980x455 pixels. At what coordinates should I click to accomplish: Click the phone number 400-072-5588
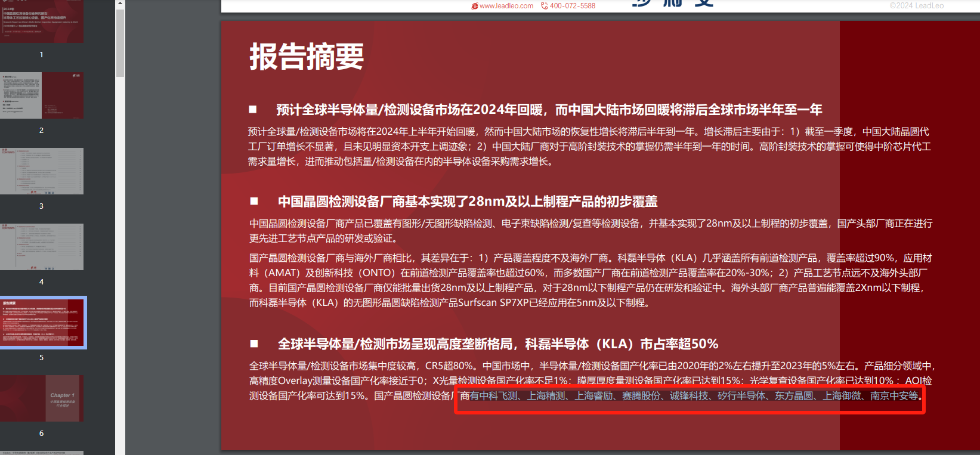coord(573,6)
